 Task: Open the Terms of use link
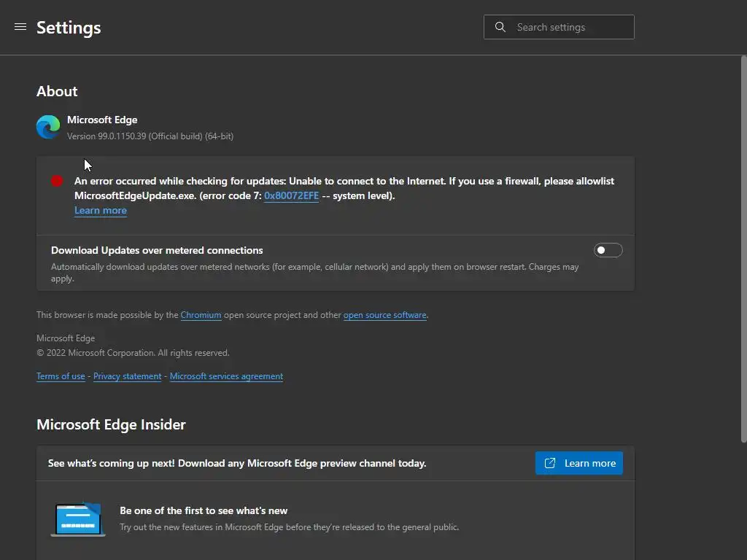[61, 376]
